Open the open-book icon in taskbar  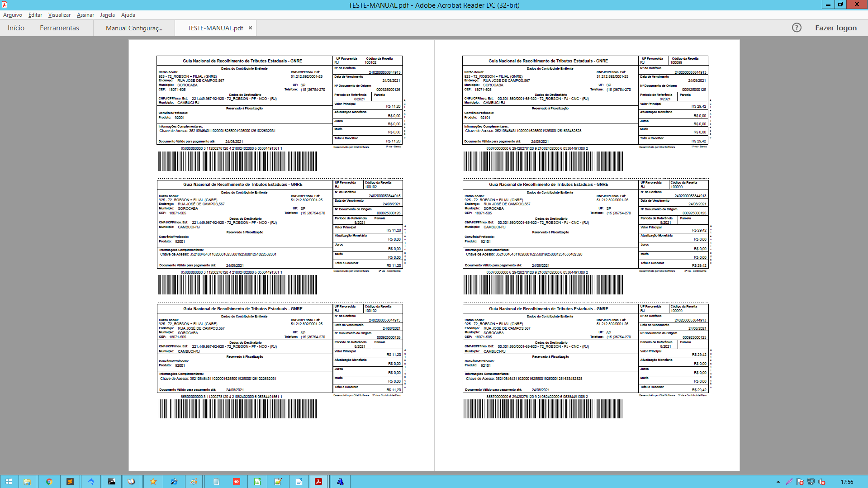(x=131, y=482)
